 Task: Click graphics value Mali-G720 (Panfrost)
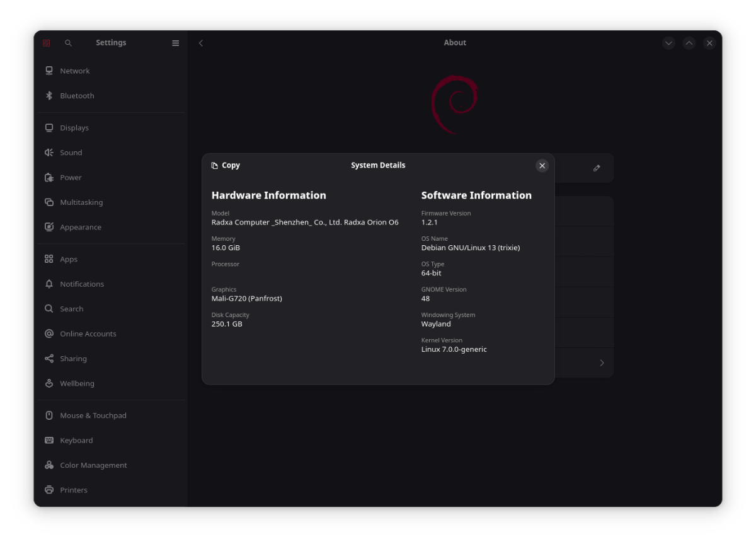pos(247,299)
